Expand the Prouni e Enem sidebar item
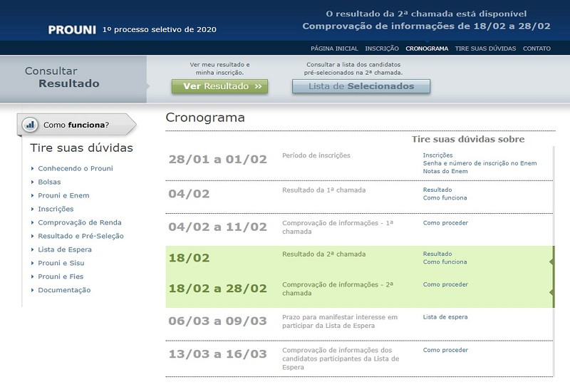The image size is (570, 392). (63, 195)
